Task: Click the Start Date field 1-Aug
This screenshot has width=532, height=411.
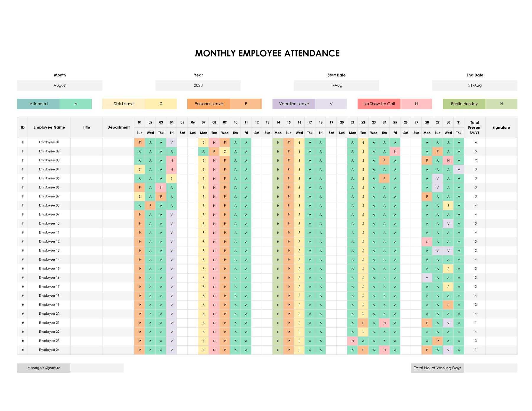Action: 336,85
